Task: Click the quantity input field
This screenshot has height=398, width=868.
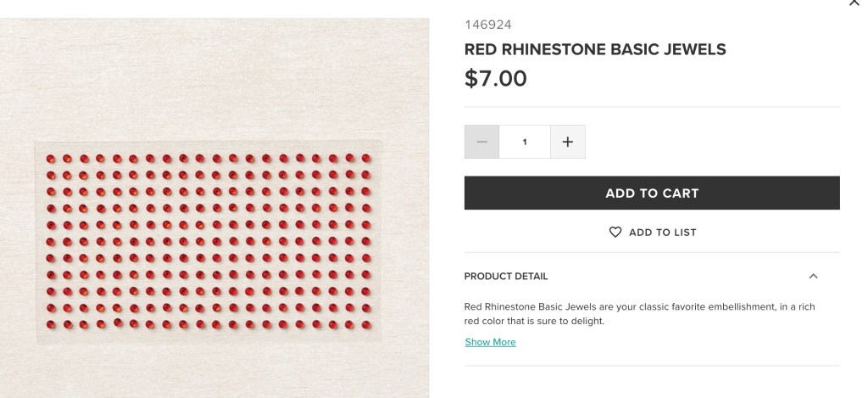Action: pos(525,142)
